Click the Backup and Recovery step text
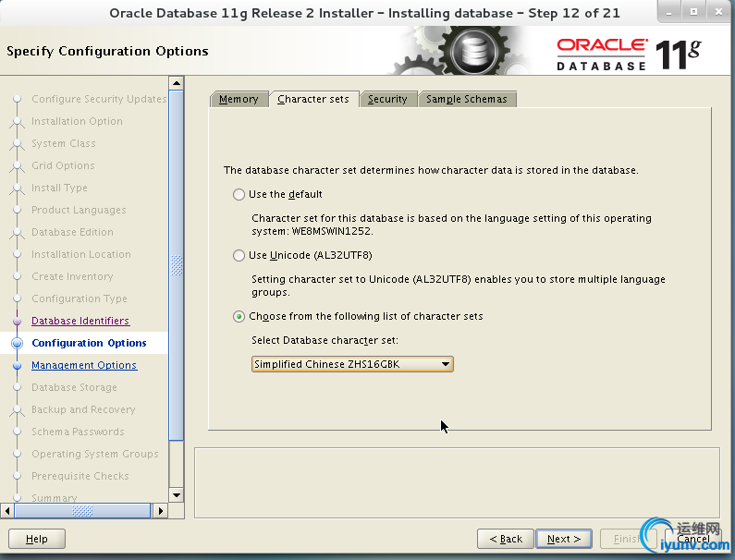Image resolution: width=735 pixels, height=560 pixels. coord(83,409)
